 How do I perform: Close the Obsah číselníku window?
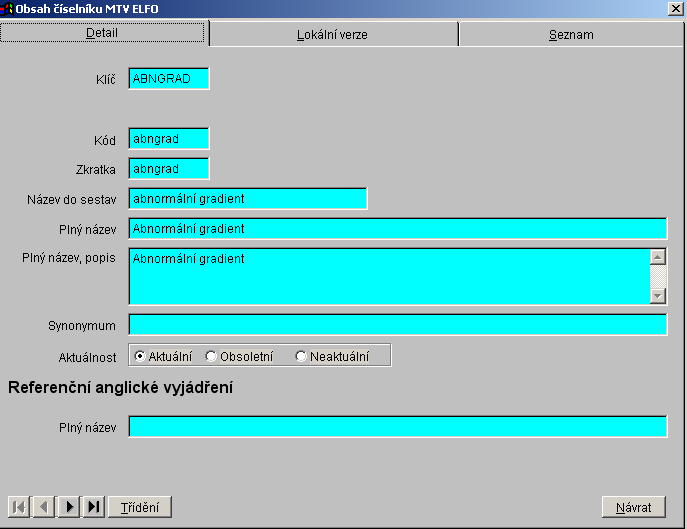coord(675,9)
